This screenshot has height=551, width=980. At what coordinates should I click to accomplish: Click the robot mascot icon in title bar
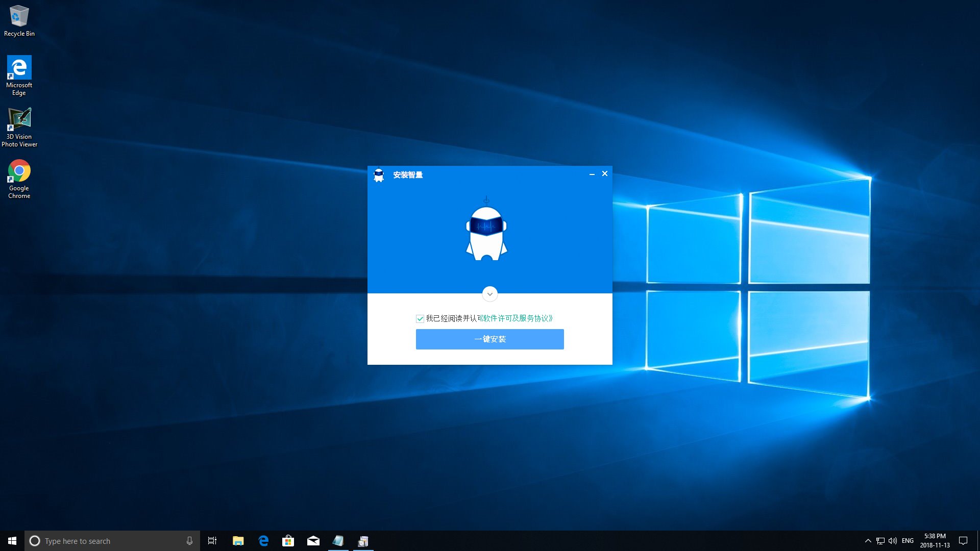click(x=379, y=175)
